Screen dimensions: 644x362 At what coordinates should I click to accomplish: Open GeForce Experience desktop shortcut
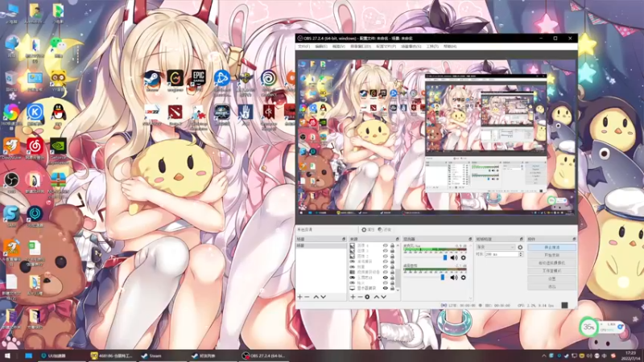pos(58,150)
